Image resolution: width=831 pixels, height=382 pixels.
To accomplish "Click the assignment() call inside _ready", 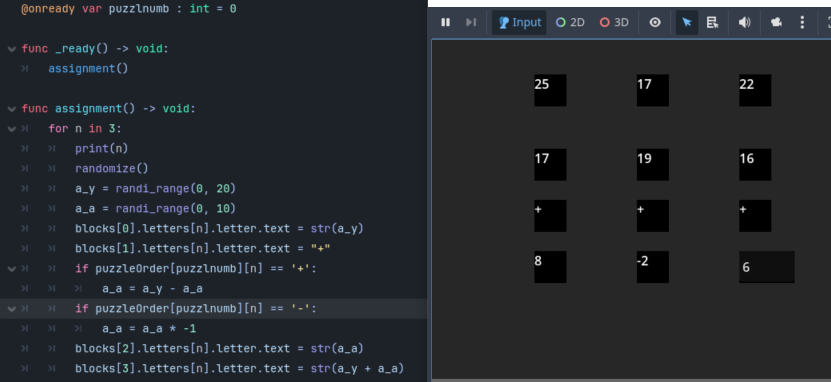I will click(88, 69).
